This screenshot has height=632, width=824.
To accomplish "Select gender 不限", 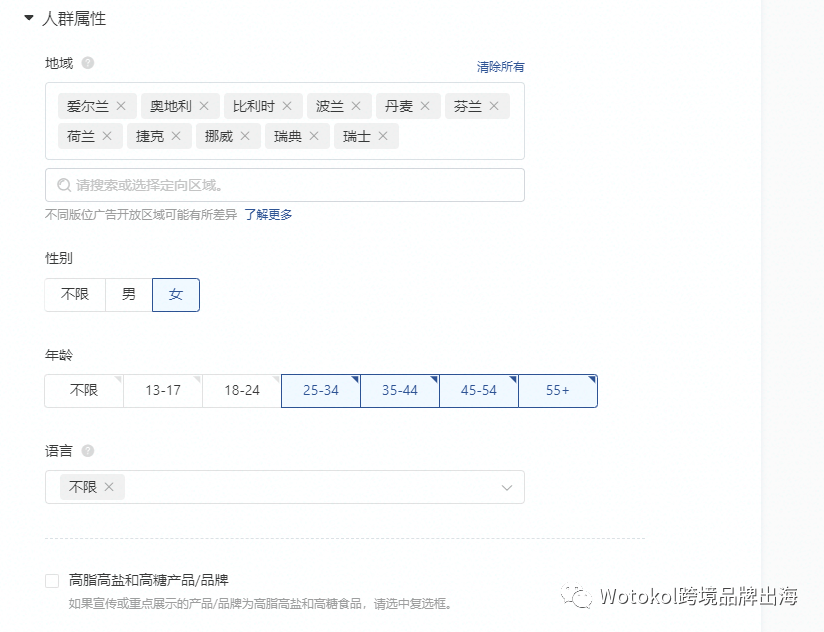I will 75,295.
